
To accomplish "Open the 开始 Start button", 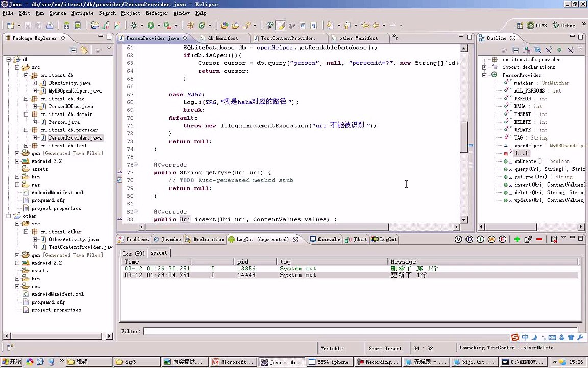I will click(x=12, y=362).
